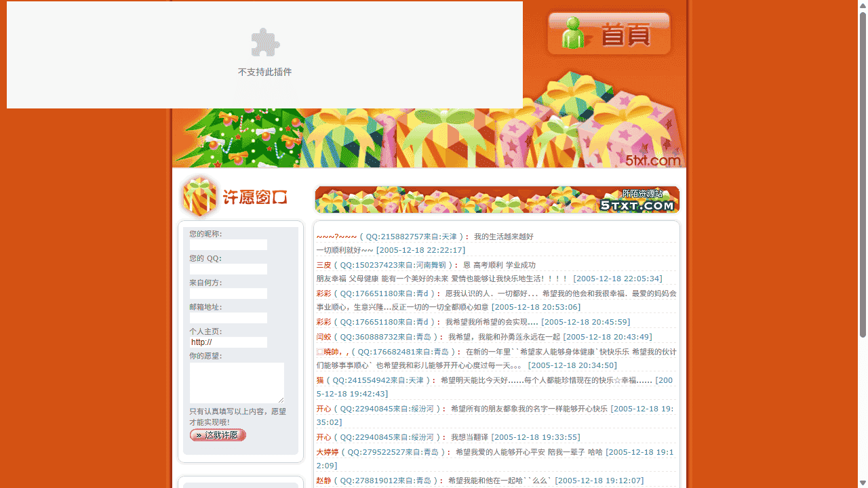
Task: Open the 大婷婷 author name link
Action: pos(327,452)
